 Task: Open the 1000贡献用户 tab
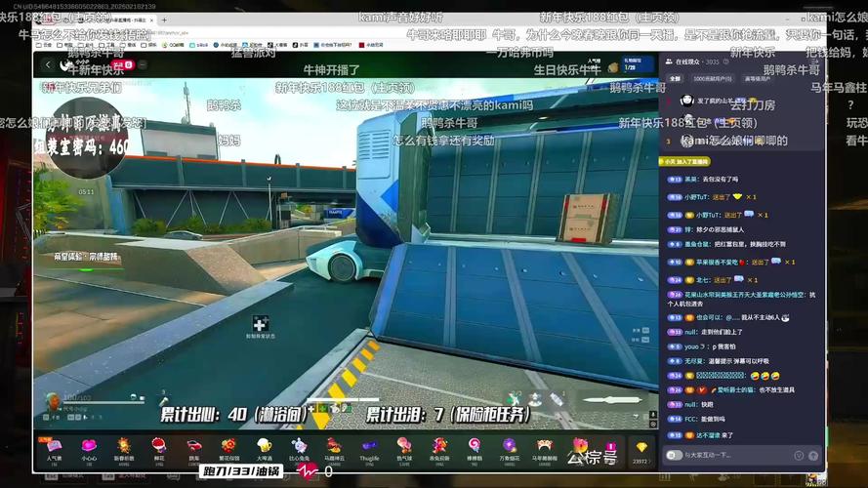(x=712, y=78)
